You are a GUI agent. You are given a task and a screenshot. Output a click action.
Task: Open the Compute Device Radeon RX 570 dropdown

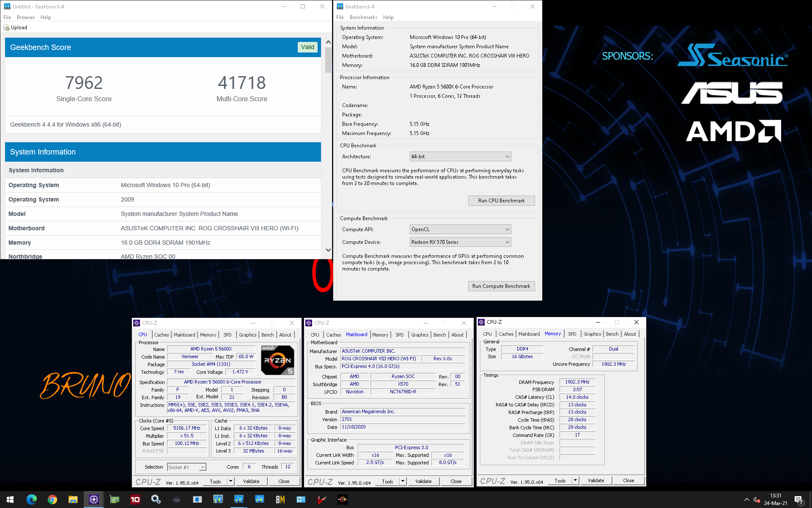click(x=460, y=242)
